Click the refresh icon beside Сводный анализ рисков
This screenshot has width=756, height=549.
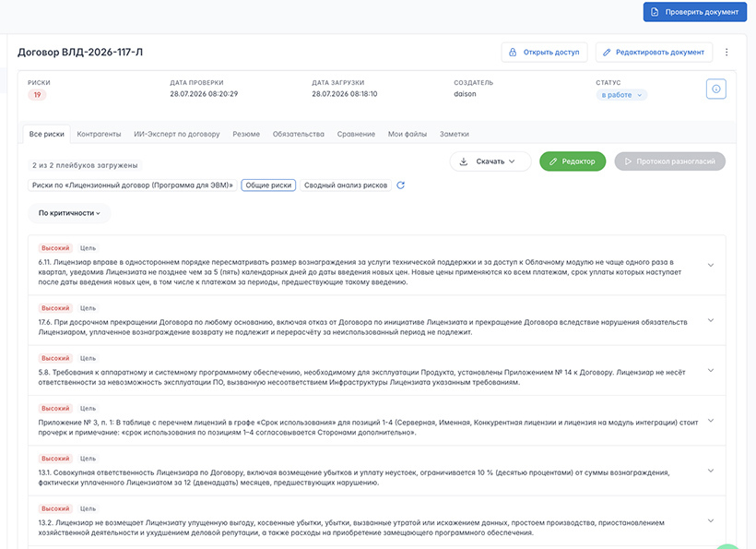[400, 185]
